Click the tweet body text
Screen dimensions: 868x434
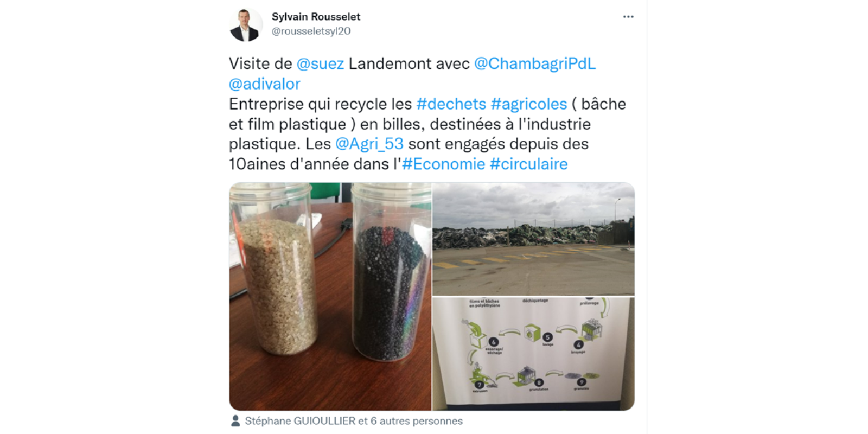coord(427,114)
